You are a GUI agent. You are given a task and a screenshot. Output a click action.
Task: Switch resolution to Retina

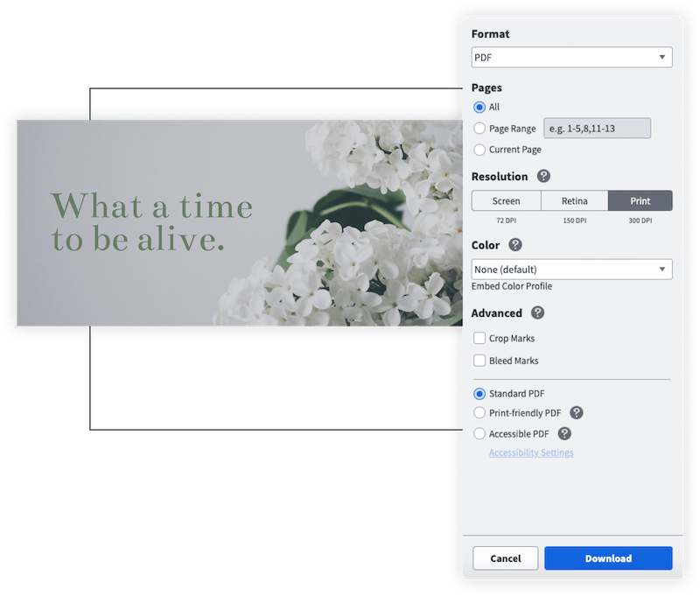(x=575, y=201)
